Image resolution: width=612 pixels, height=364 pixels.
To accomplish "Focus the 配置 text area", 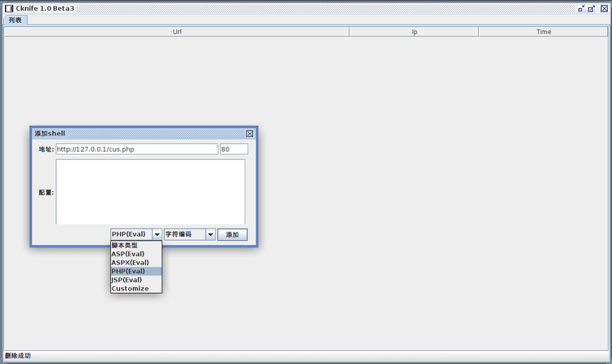I will click(150, 192).
